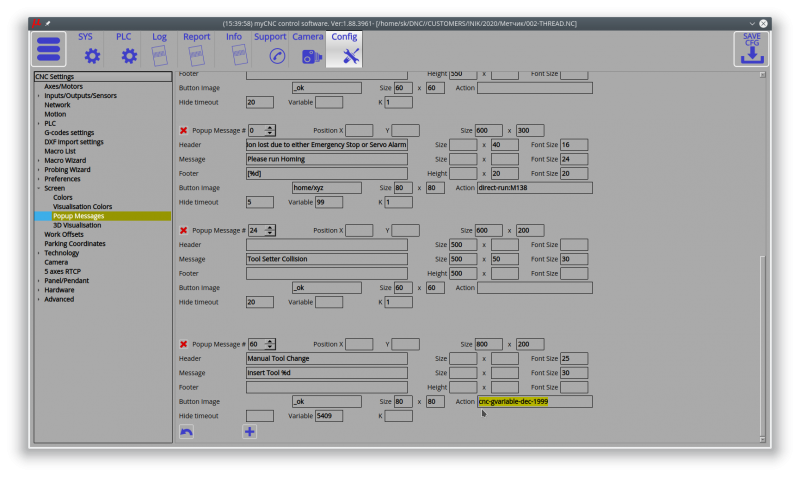The image size is (800, 477).
Task: Collapse the Screen tree node
Action: [39, 188]
